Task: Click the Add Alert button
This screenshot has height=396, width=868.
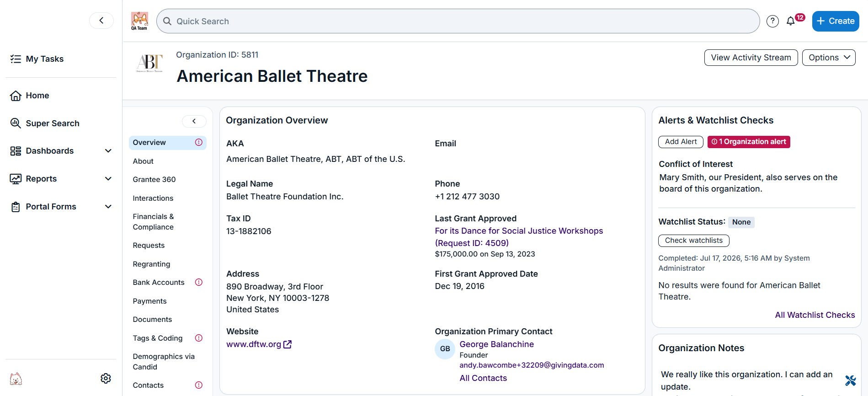Action: (681, 142)
